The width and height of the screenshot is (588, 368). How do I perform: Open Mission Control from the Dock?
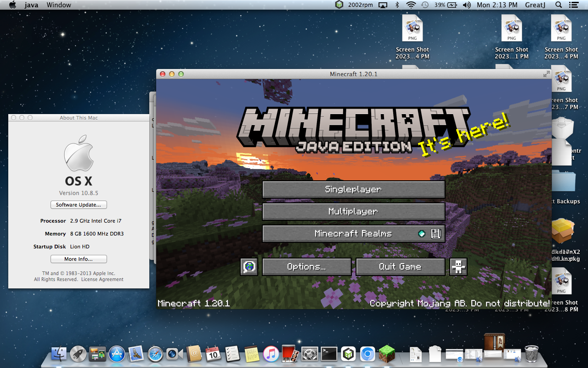click(x=98, y=354)
